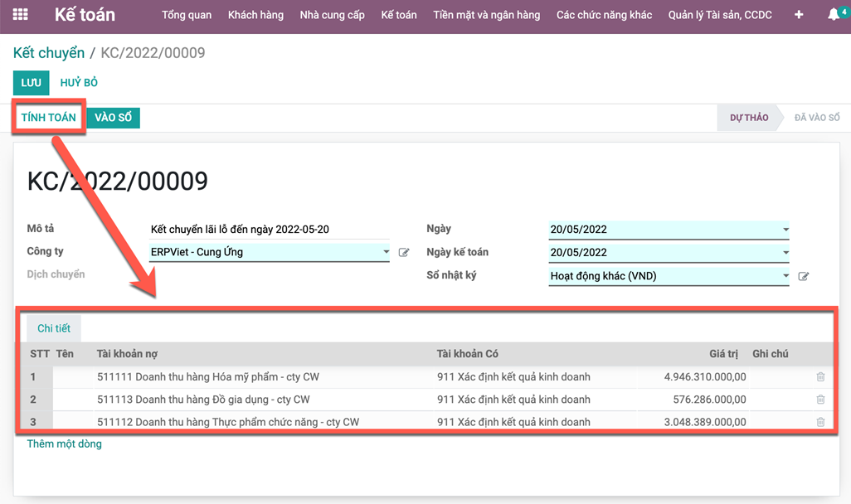Open Khách hàng menu
Image resolution: width=851 pixels, height=504 pixels.
tap(255, 15)
